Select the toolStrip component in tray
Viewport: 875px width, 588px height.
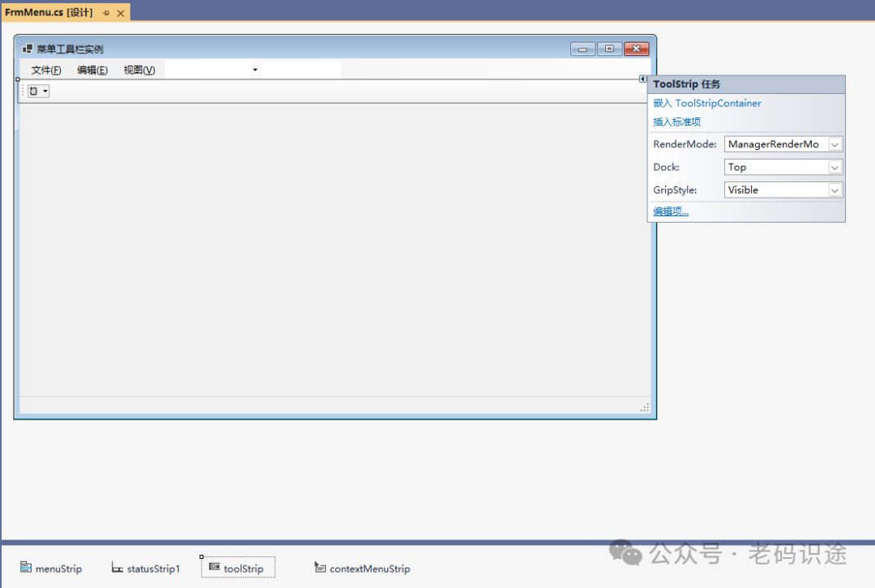pyautogui.click(x=237, y=568)
